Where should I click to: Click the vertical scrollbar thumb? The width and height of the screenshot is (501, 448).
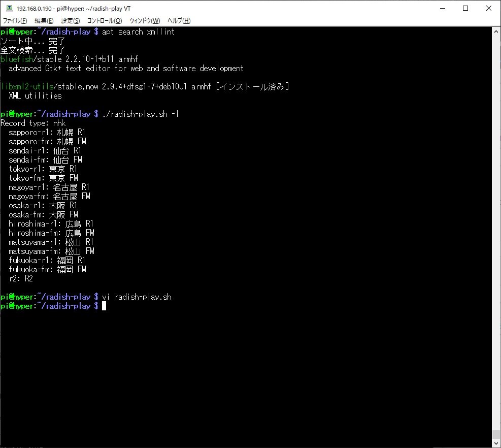pyautogui.click(x=496, y=434)
